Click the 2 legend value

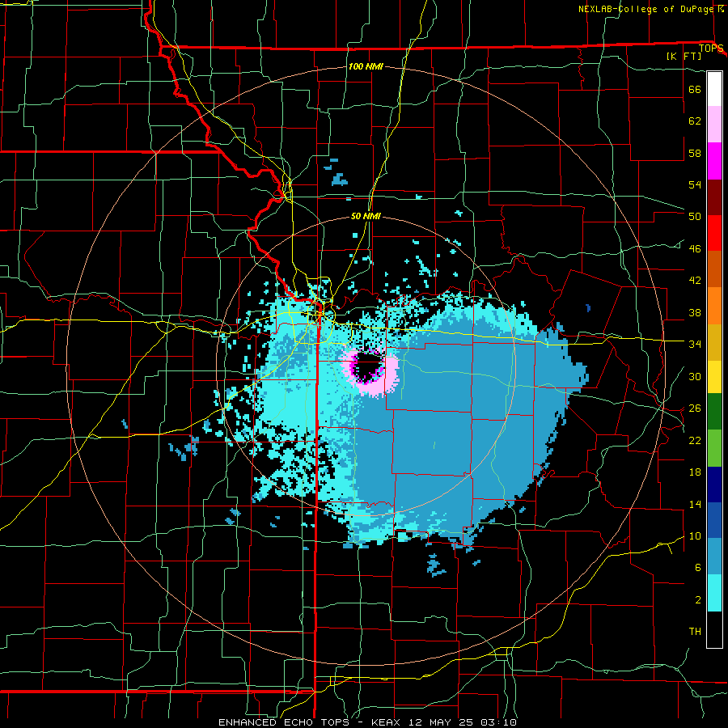697,600
